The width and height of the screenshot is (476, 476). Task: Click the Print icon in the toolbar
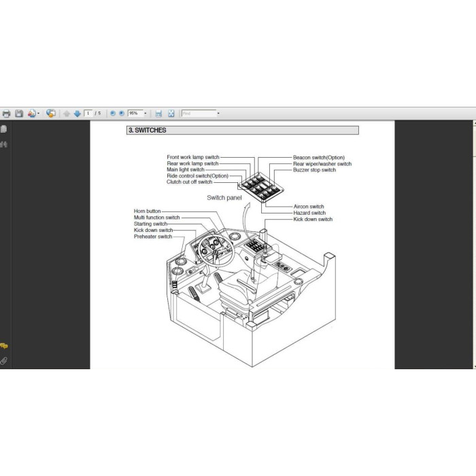[x=6, y=114]
